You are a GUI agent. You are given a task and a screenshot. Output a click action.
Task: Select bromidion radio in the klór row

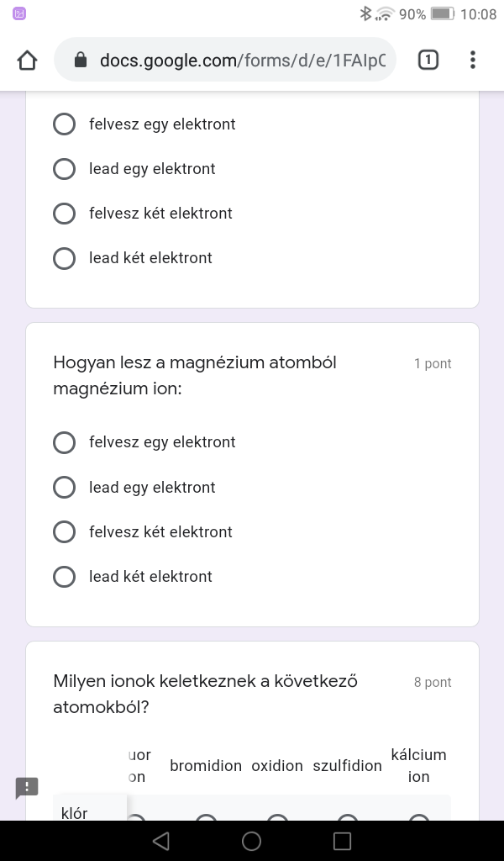pos(206,818)
